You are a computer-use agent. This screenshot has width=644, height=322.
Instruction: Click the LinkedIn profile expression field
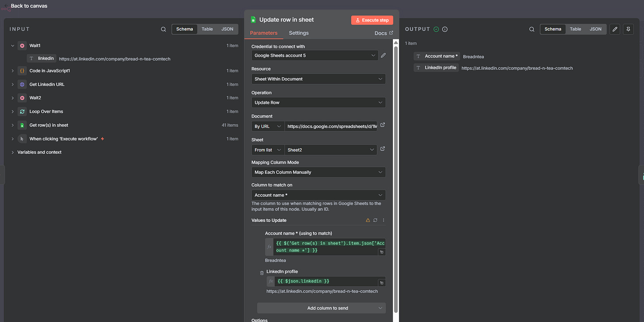pos(330,281)
